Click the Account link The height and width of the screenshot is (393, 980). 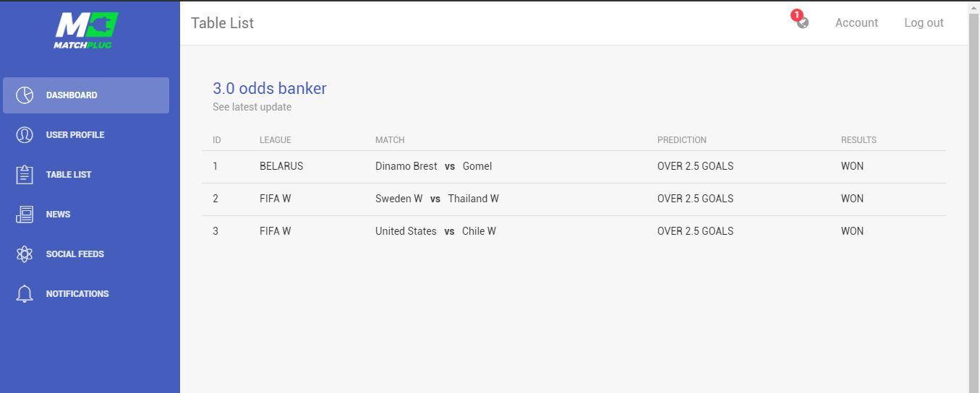click(856, 23)
